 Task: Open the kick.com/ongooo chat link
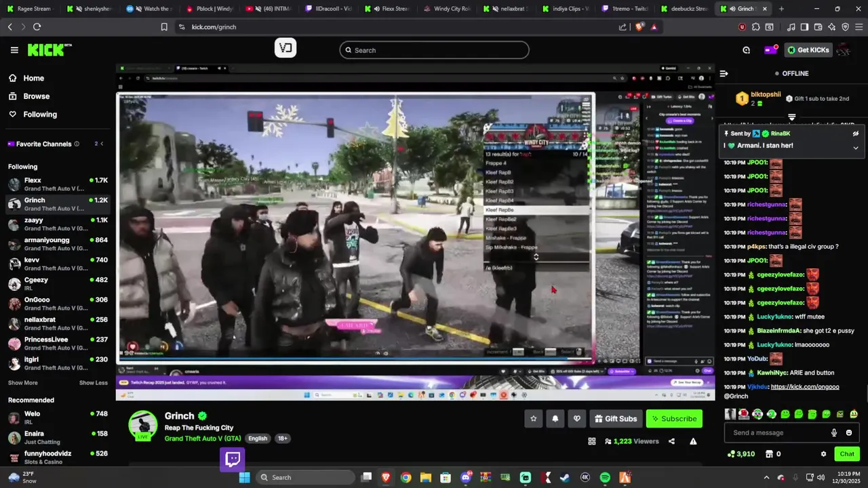(805, 387)
